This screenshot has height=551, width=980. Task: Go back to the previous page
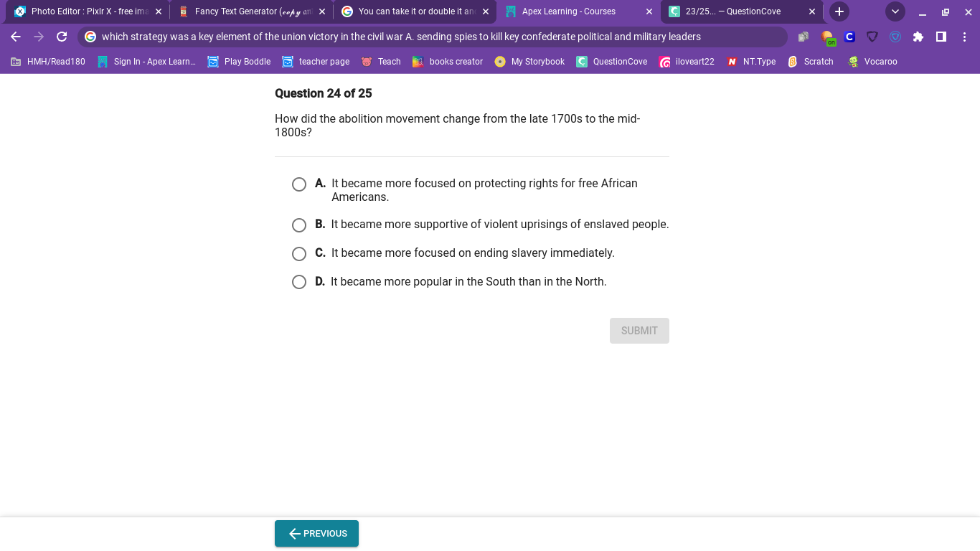click(x=16, y=37)
